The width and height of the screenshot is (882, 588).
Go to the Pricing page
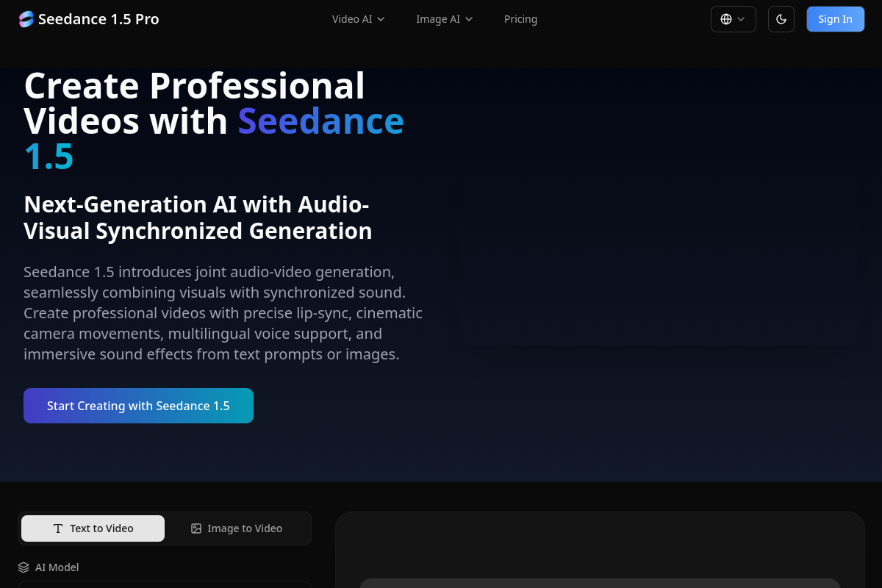pos(520,19)
